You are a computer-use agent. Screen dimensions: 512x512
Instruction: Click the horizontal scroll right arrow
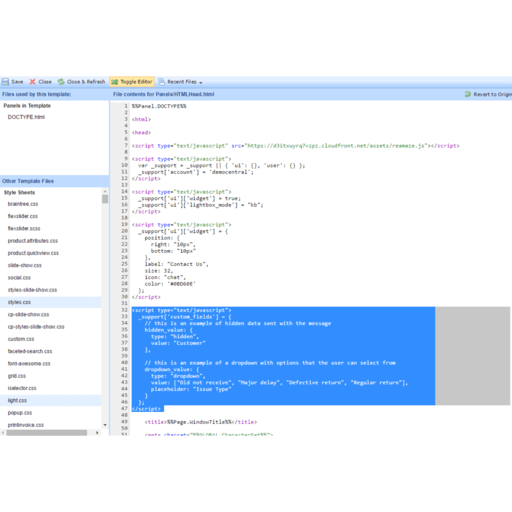coord(97,433)
